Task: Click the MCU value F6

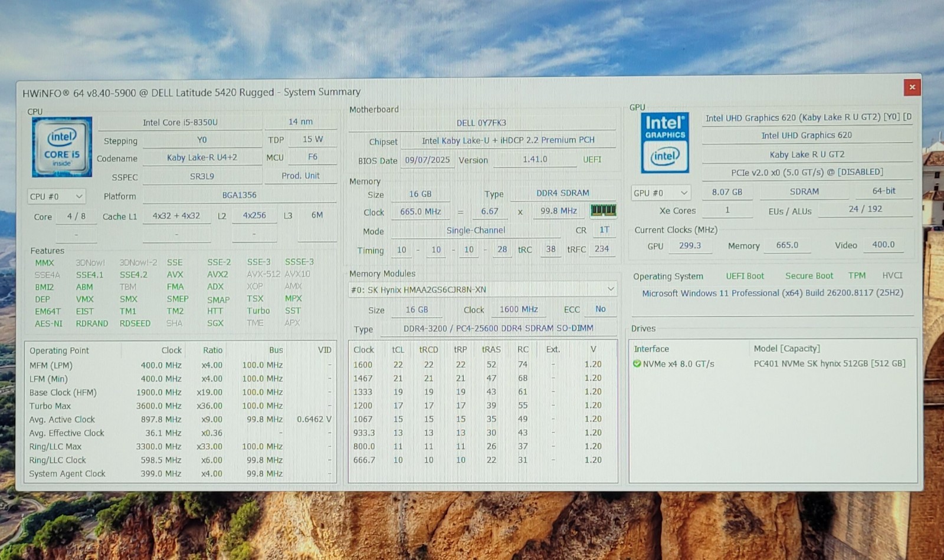Action: pos(312,157)
